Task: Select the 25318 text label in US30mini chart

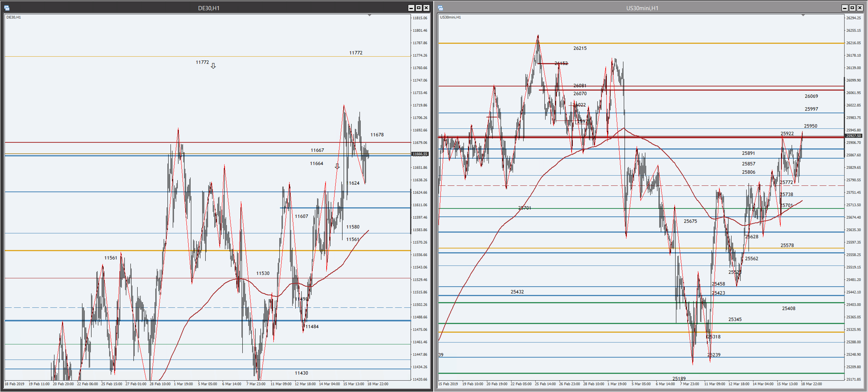Action: (714, 337)
